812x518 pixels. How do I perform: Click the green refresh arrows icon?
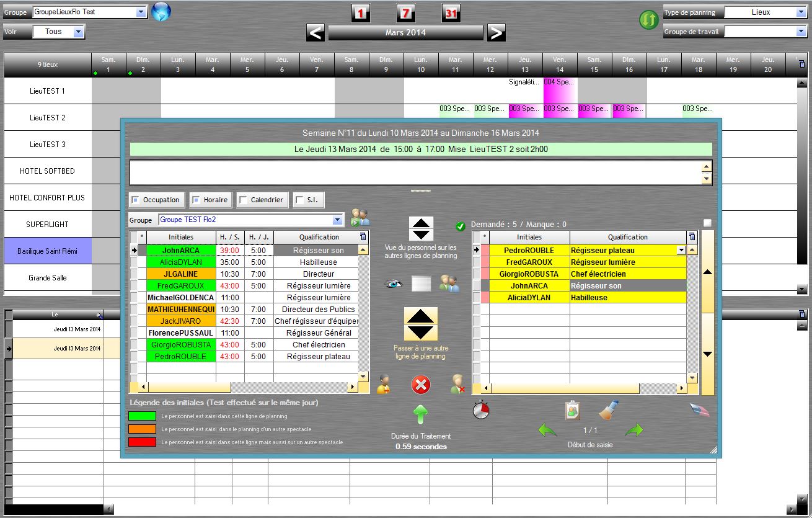click(x=648, y=20)
